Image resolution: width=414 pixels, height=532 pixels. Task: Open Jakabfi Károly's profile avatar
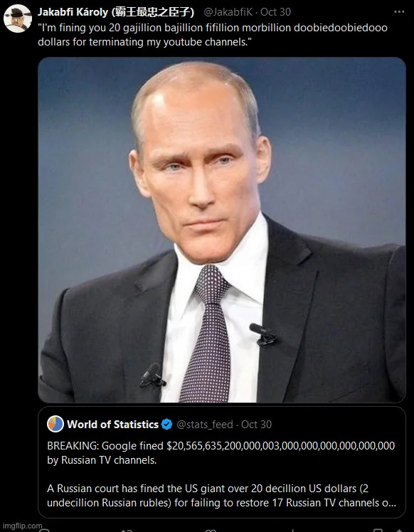tap(18, 18)
